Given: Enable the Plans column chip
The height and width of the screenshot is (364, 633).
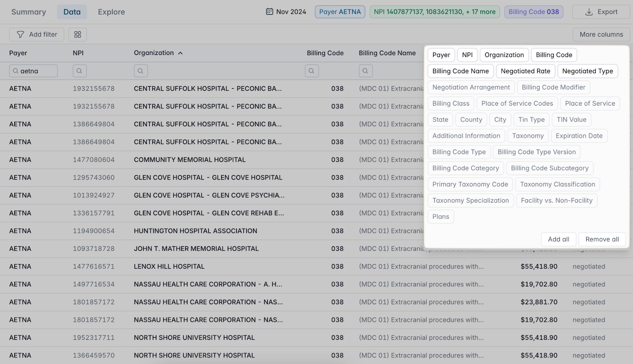Looking at the screenshot, I should tap(441, 216).
